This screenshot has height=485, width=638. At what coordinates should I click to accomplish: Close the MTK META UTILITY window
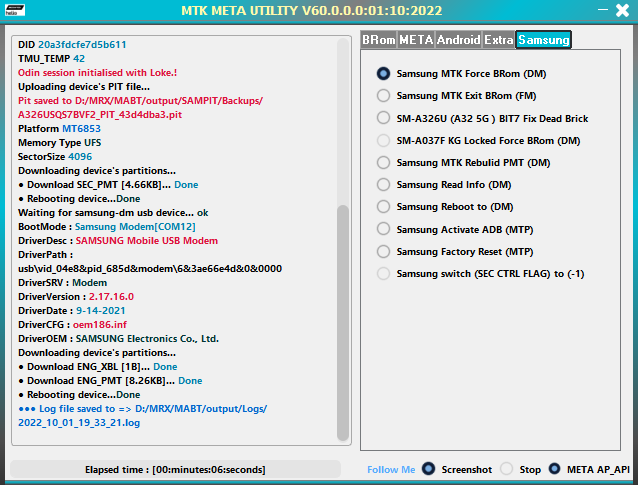(623, 10)
